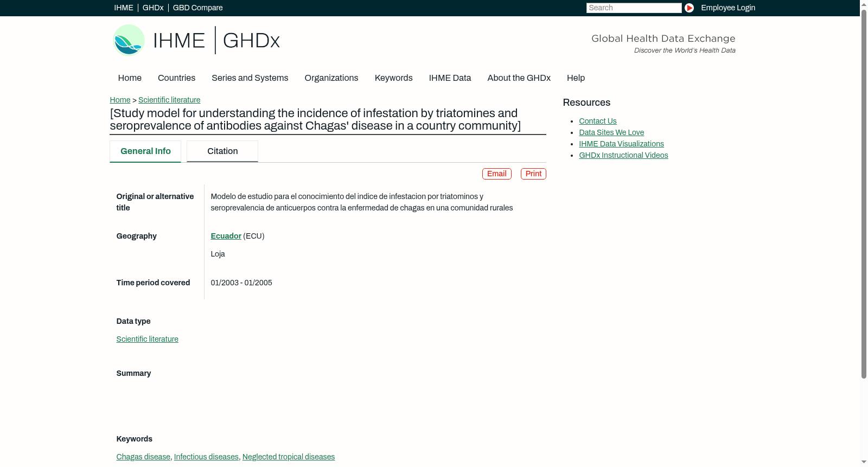Click the 'Summary' section label
Screen dimensions: 868x467
tap(133, 373)
